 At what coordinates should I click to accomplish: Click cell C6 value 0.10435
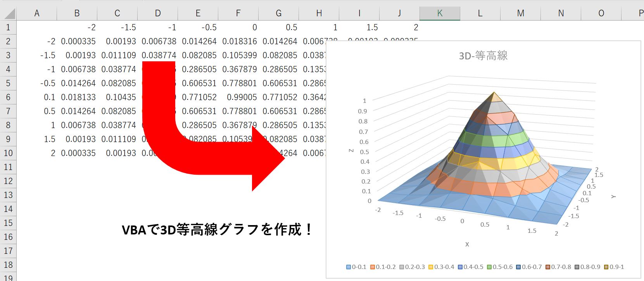pyautogui.click(x=117, y=97)
